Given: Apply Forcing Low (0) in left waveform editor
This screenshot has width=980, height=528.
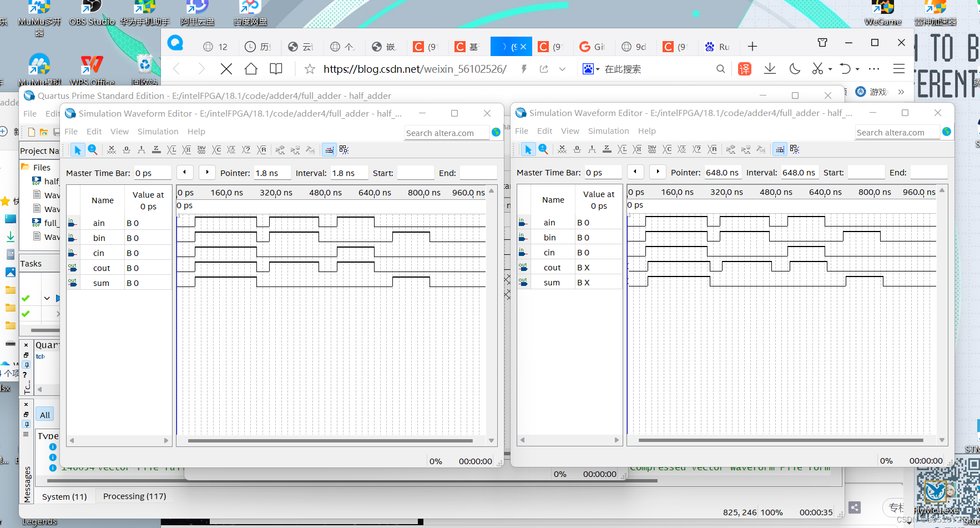Looking at the screenshot, I should (x=127, y=150).
